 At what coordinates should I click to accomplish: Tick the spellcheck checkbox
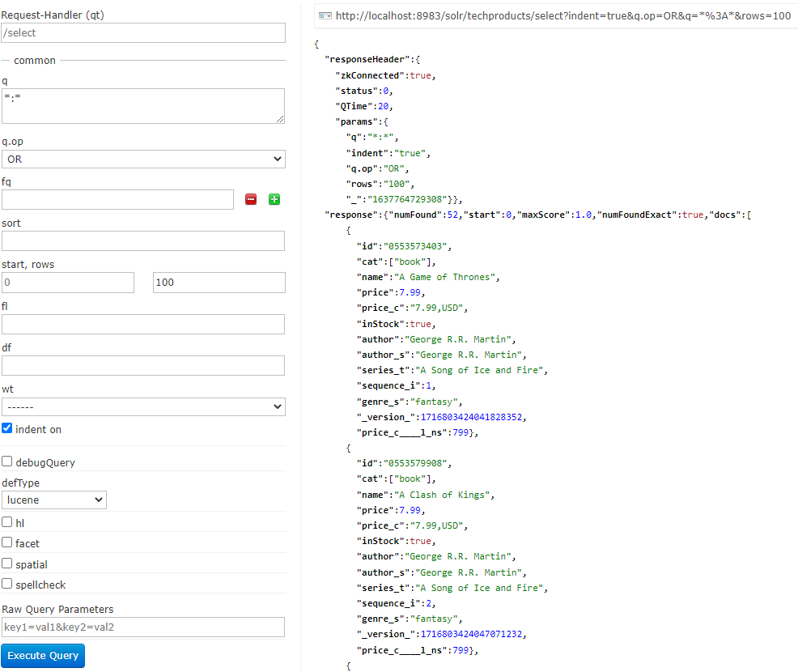(7, 584)
